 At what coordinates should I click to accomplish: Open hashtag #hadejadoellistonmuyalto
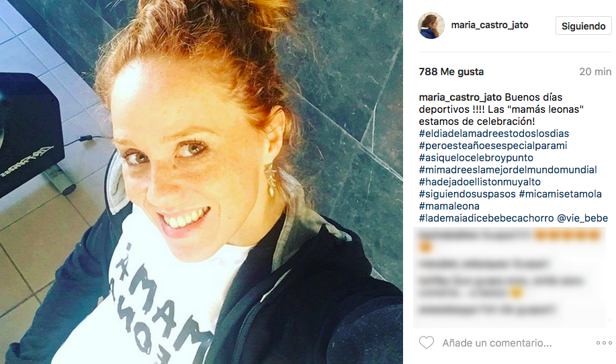(x=480, y=182)
